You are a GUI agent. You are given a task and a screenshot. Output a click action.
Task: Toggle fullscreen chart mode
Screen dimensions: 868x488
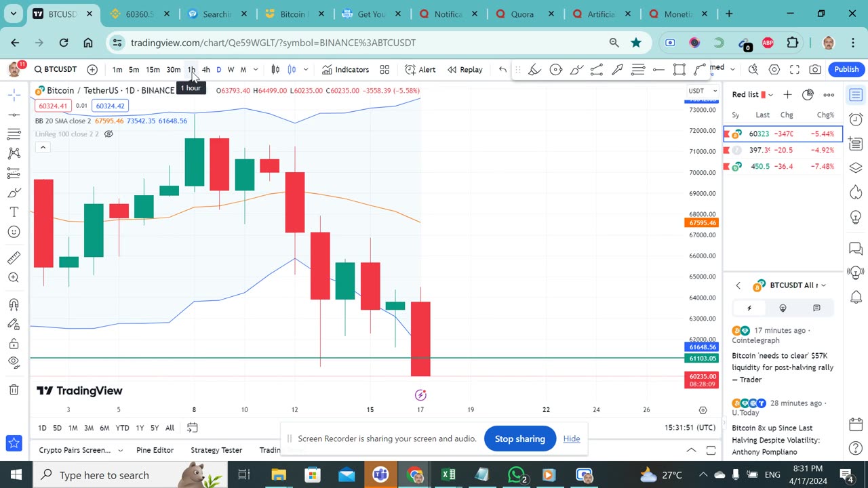click(x=795, y=69)
